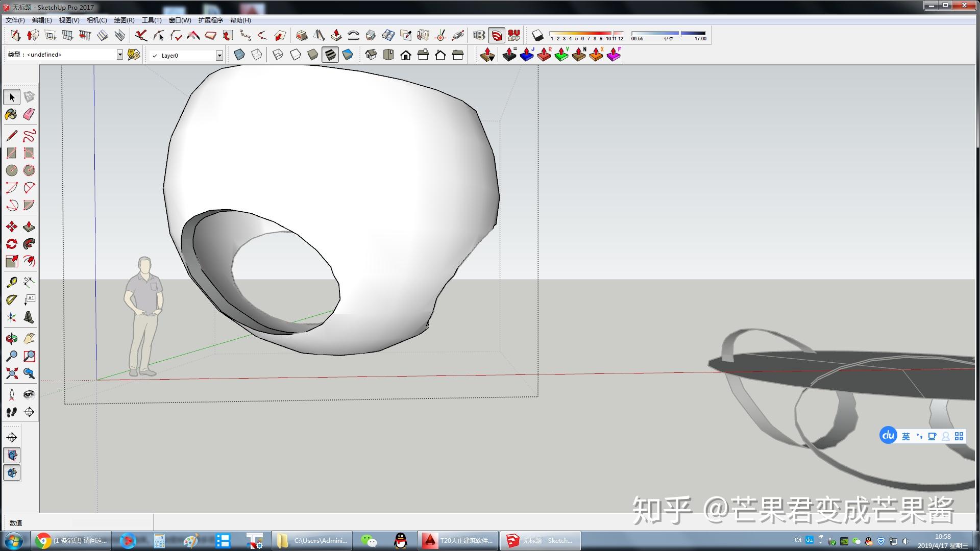Click the Zoom Extents tool
Image resolution: width=980 pixels, height=551 pixels.
click(11, 373)
